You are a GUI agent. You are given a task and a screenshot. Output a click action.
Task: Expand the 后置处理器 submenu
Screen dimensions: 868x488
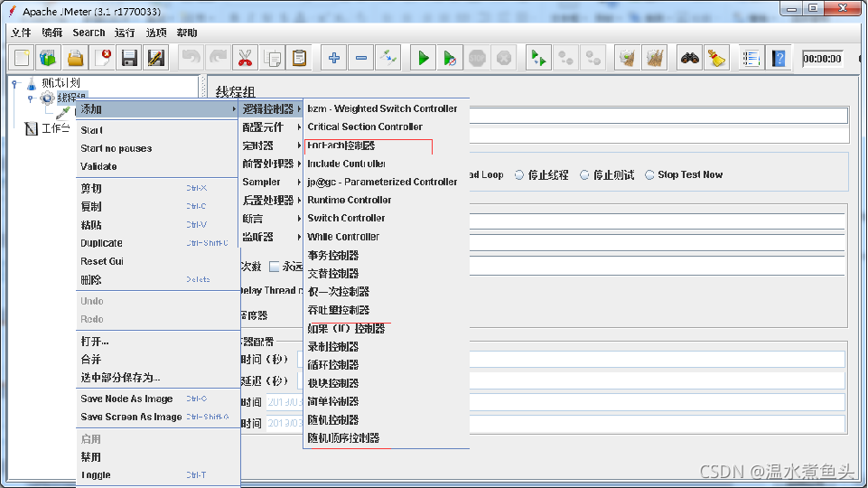[x=271, y=200]
